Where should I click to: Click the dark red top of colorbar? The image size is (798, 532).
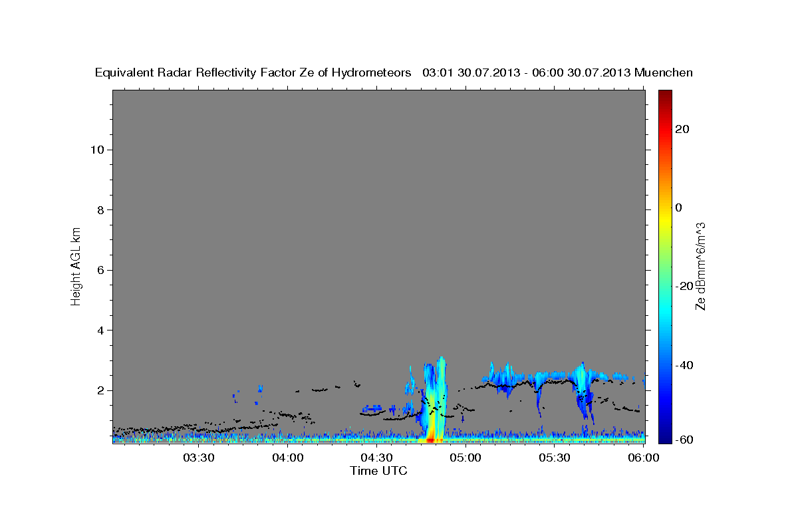[x=665, y=95]
